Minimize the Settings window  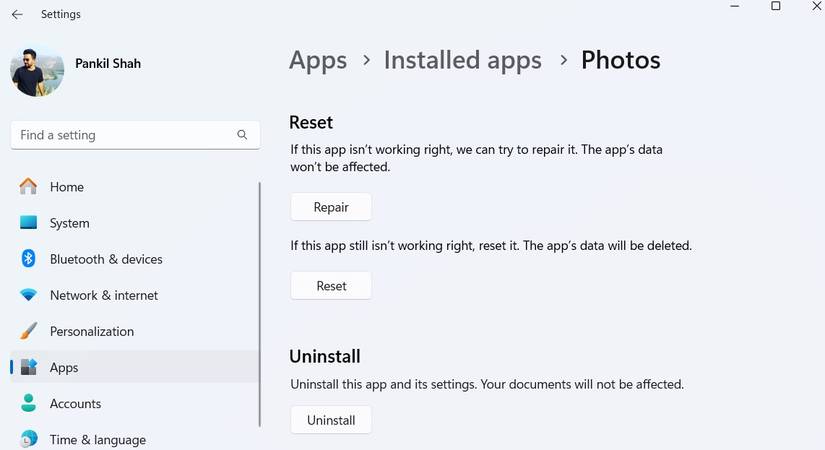pos(735,6)
